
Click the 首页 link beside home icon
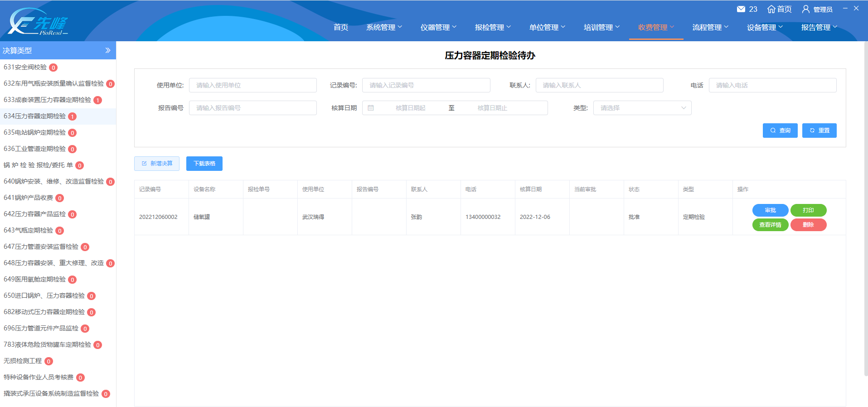click(785, 9)
